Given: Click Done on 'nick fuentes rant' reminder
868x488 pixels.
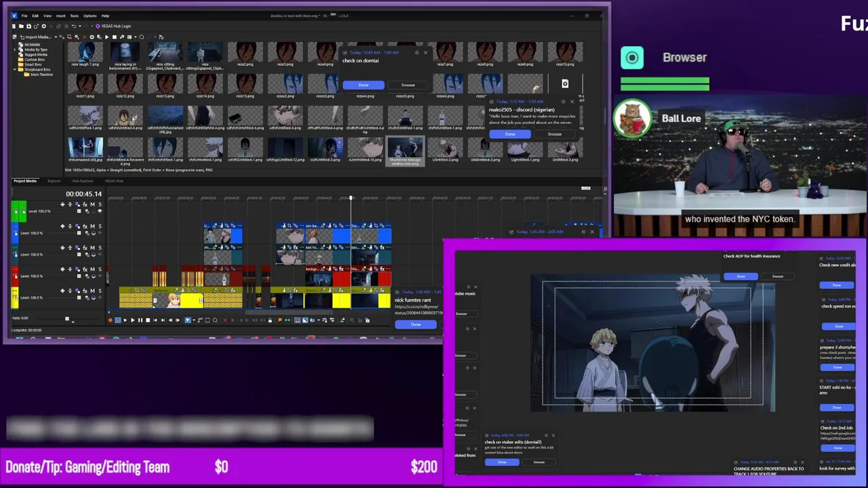Looking at the screenshot, I should tap(416, 325).
